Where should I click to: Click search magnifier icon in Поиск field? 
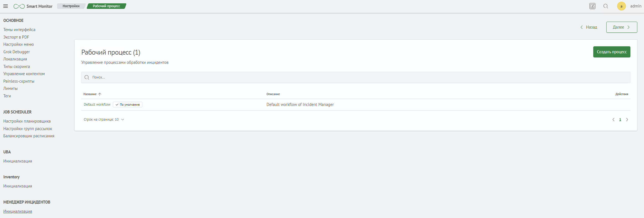[x=87, y=77]
